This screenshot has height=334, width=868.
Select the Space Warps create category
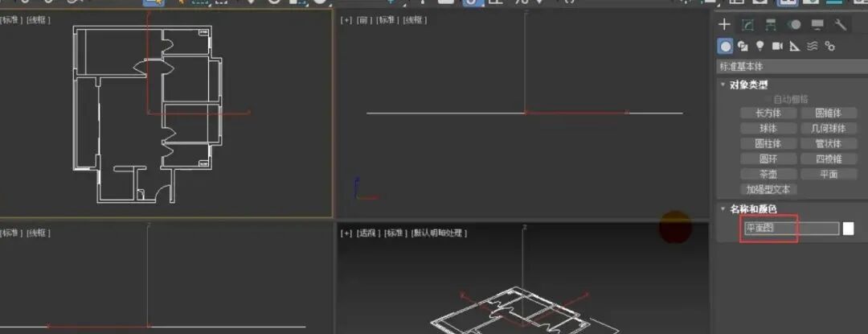pos(812,46)
